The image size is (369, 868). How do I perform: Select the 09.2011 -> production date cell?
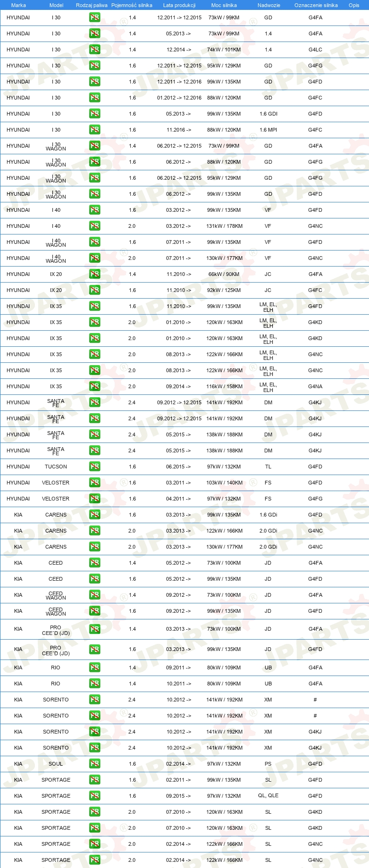[178, 668]
